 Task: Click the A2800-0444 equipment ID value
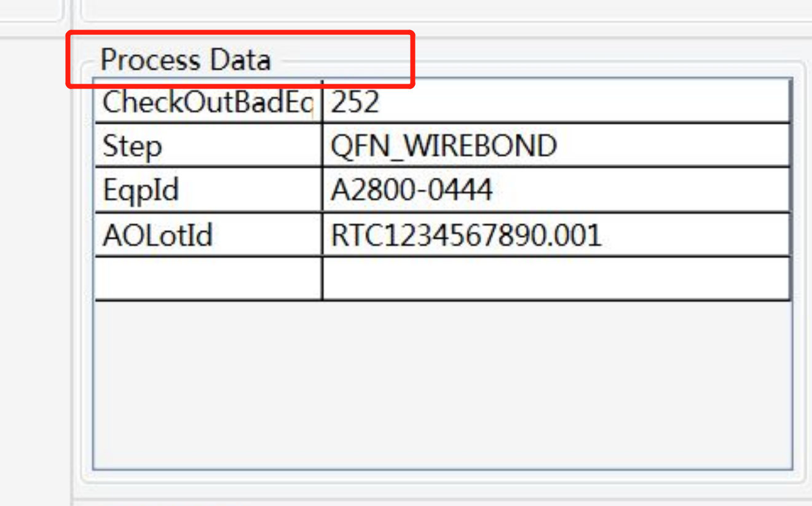point(555,190)
